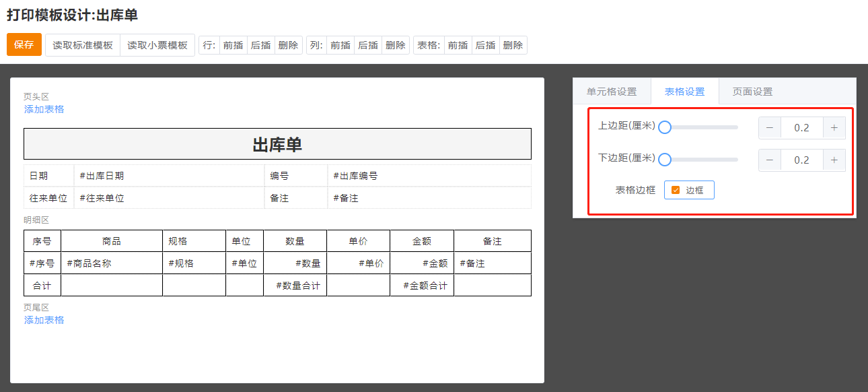868x392 pixels.
Task: Click 添加表格 link in footer area
Action: 44,320
